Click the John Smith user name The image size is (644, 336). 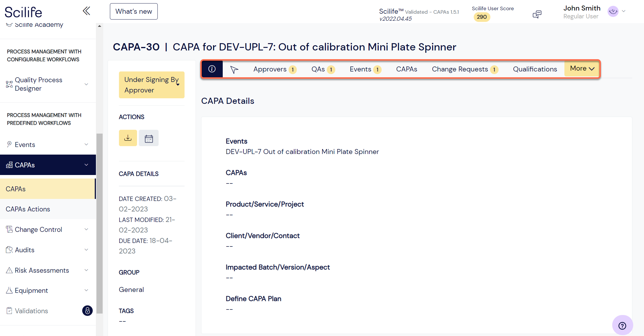coord(582,8)
